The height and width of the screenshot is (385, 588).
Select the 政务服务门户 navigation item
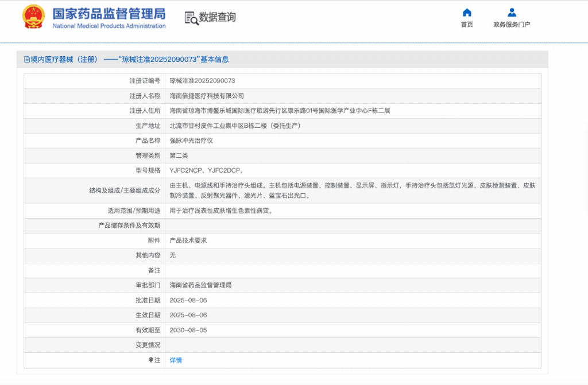(512, 24)
